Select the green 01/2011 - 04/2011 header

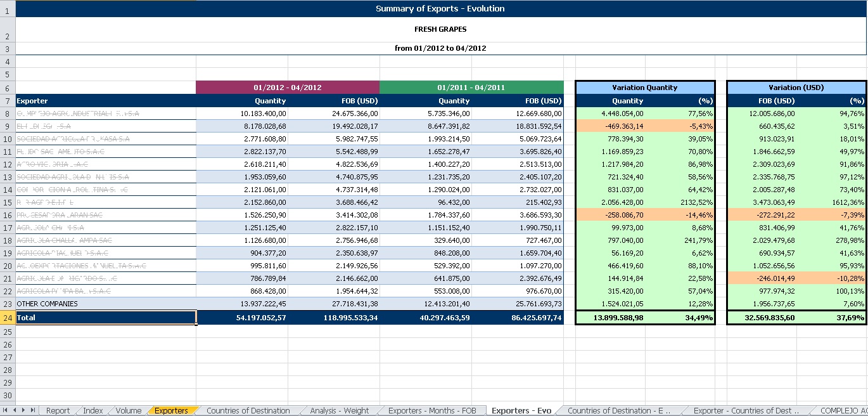(471, 88)
